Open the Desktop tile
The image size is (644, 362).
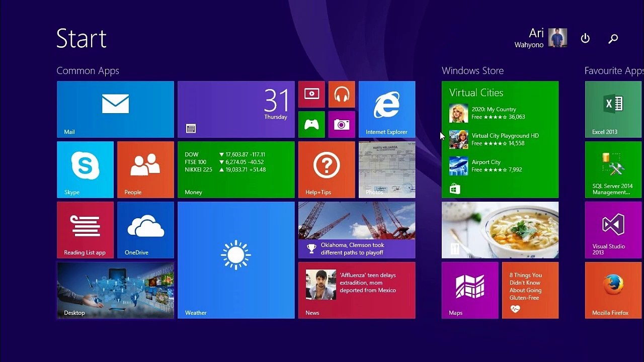pos(115,290)
